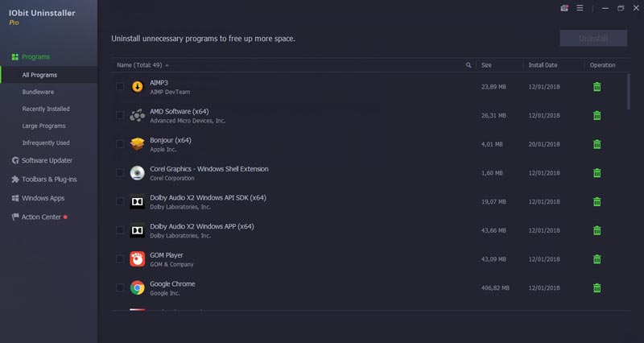
Task: Tick the checkbox for Corel Graphics Shell Extension
Action: [x=119, y=172]
